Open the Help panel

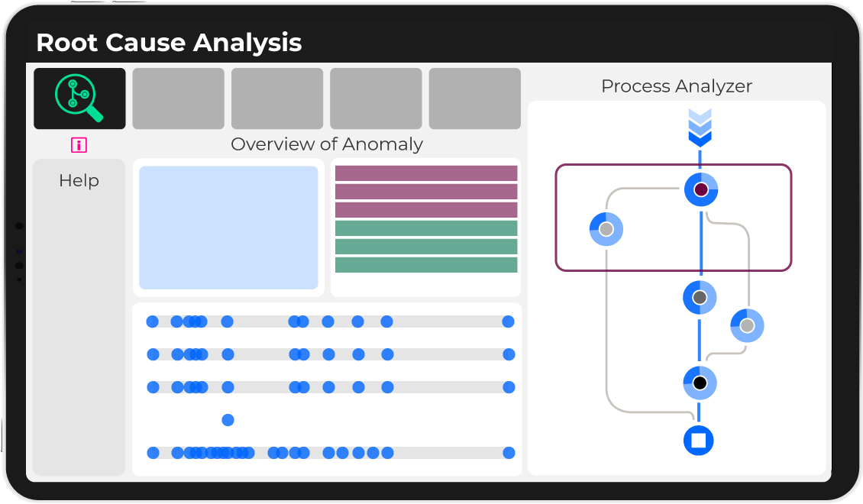[x=79, y=181]
